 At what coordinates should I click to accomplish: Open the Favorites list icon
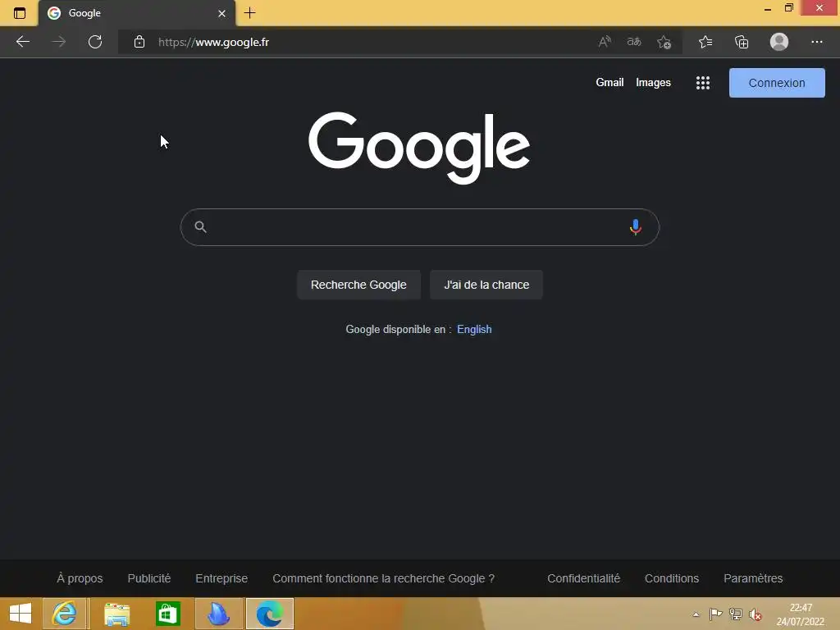pos(705,42)
